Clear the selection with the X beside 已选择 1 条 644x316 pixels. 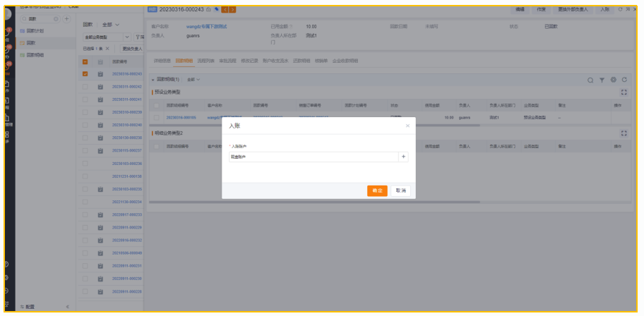pos(107,49)
